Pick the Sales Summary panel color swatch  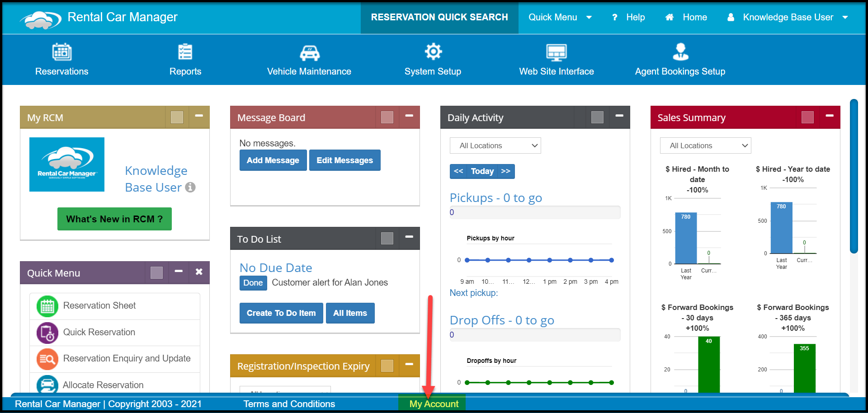point(807,117)
